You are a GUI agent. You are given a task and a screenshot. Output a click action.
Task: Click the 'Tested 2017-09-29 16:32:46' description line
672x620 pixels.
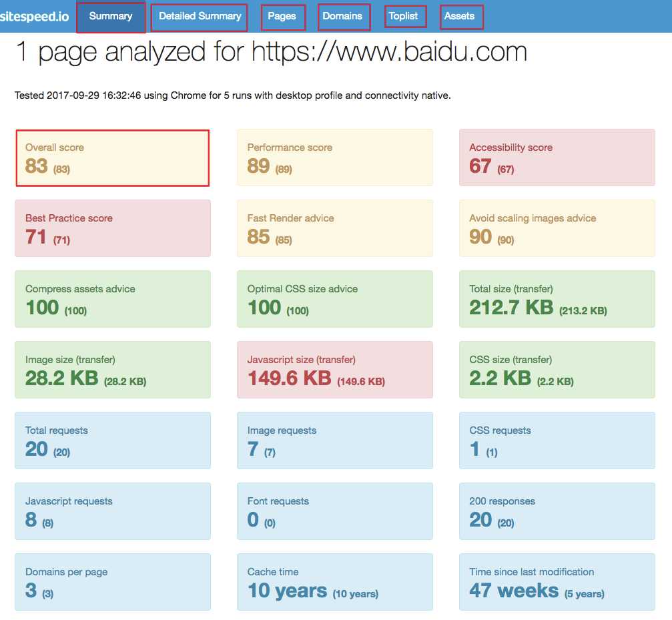point(233,95)
